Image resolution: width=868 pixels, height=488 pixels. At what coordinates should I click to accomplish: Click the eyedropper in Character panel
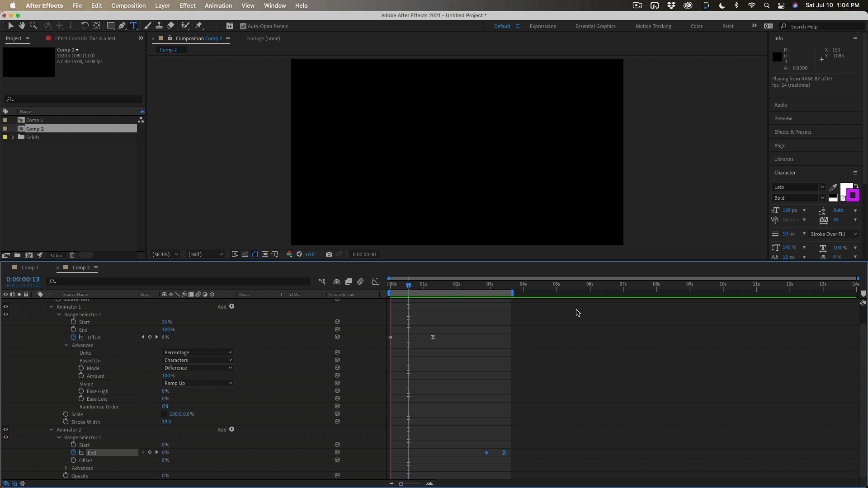833,187
